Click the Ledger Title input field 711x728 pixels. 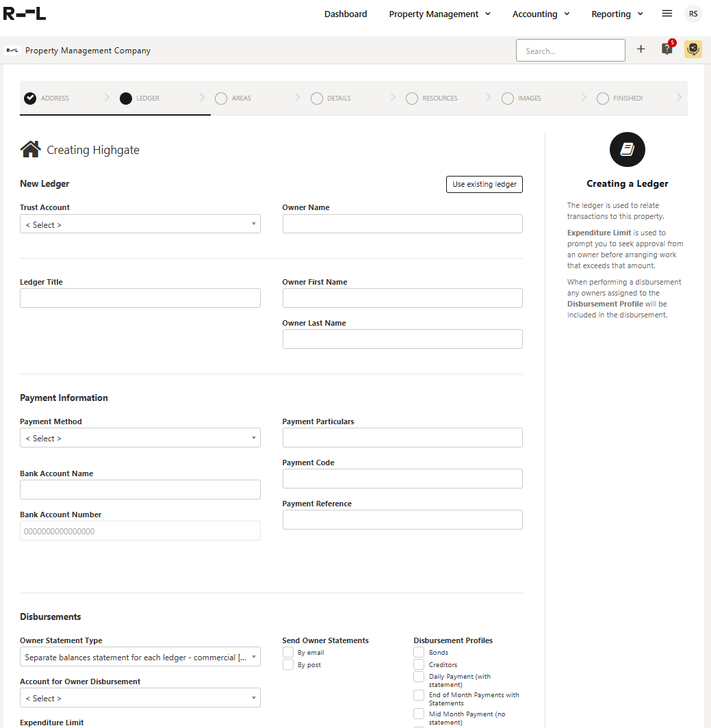click(140, 298)
